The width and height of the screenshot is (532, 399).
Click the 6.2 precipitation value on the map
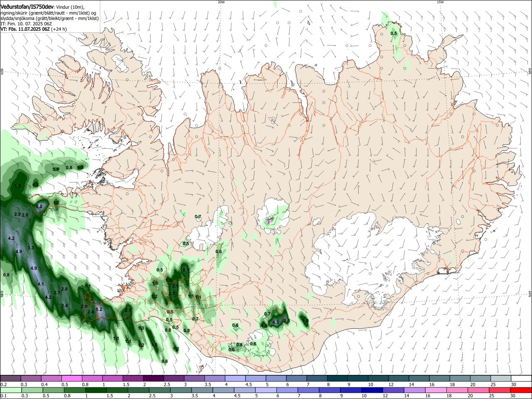pyautogui.click(x=39, y=206)
